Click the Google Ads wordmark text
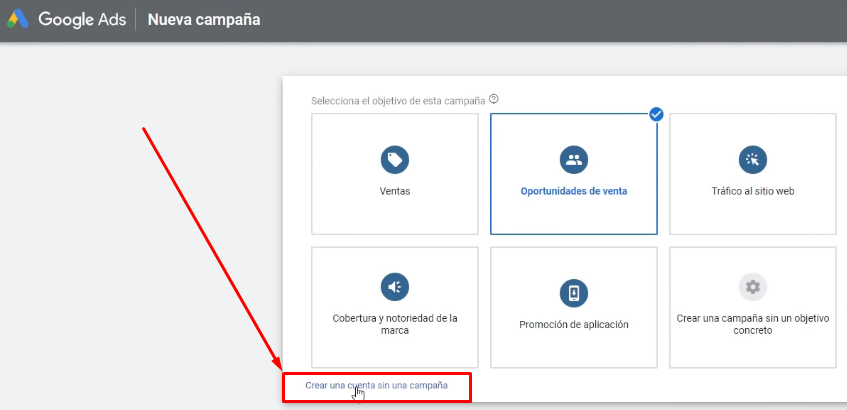The image size is (847, 410). [x=80, y=20]
